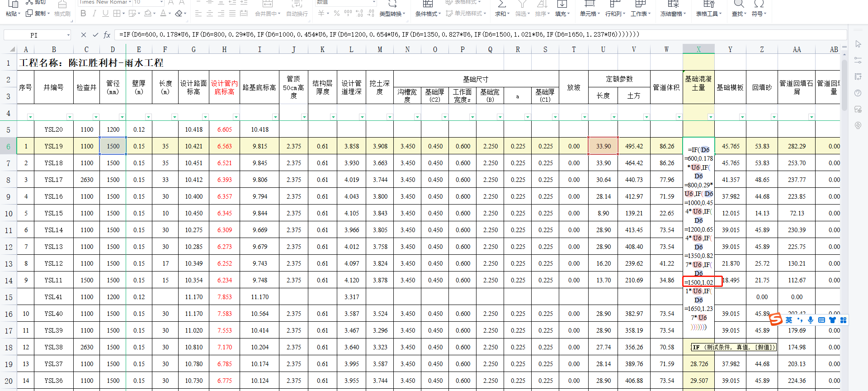Open the filter arrow for 设计路面标高 column

(x=205, y=117)
